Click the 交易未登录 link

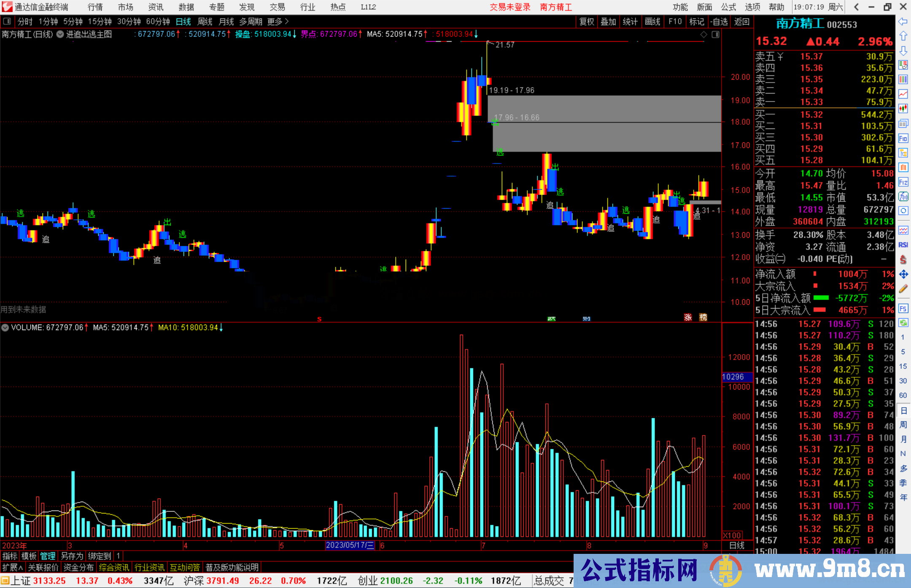point(510,7)
